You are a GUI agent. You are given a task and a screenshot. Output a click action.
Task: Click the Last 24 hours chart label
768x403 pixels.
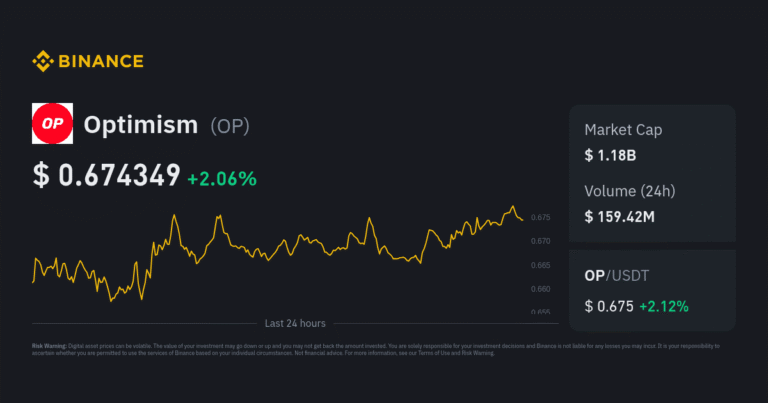coord(295,324)
